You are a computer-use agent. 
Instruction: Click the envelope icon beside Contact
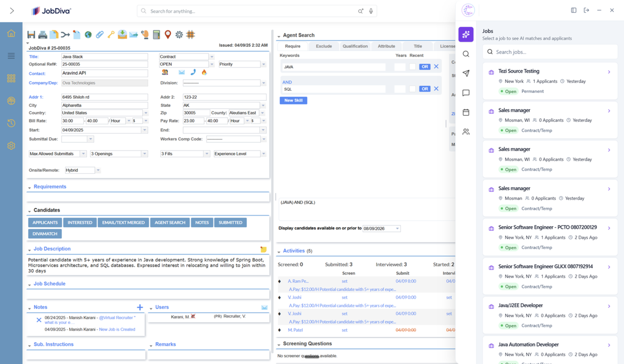pos(181,72)
